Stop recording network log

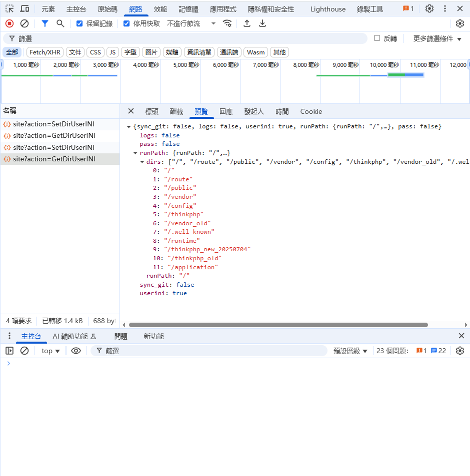[9, 23]
